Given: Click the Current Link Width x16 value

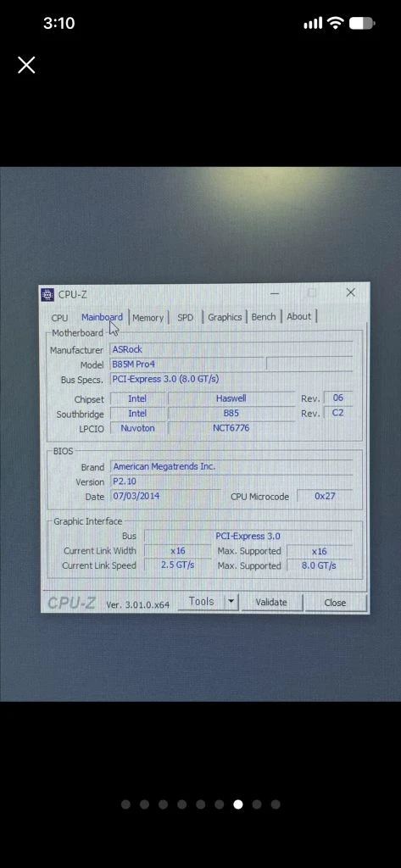Looking at the screenshot, I should click(178, 551).
